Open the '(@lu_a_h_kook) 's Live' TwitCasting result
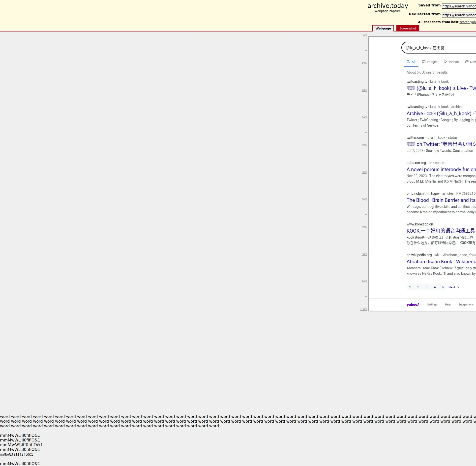Image resolution: width=476 pixels, height=466 pixels. 441,88
